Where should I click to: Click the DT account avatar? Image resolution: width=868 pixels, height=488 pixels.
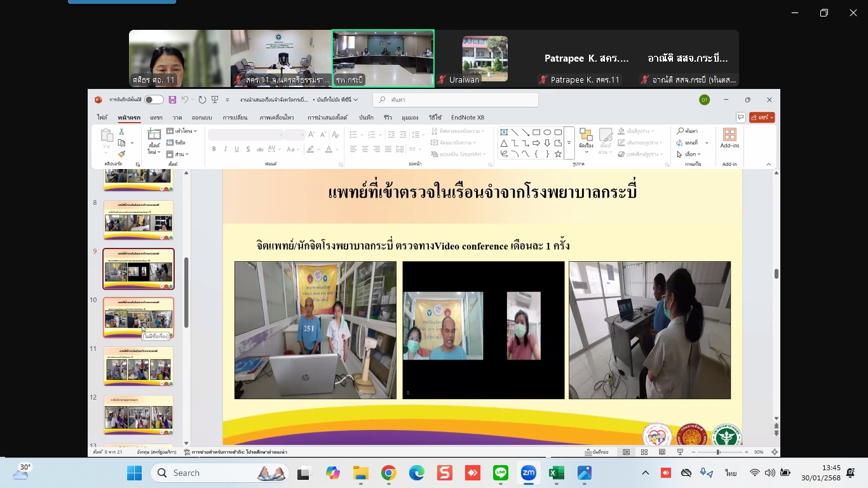(704, 100)
